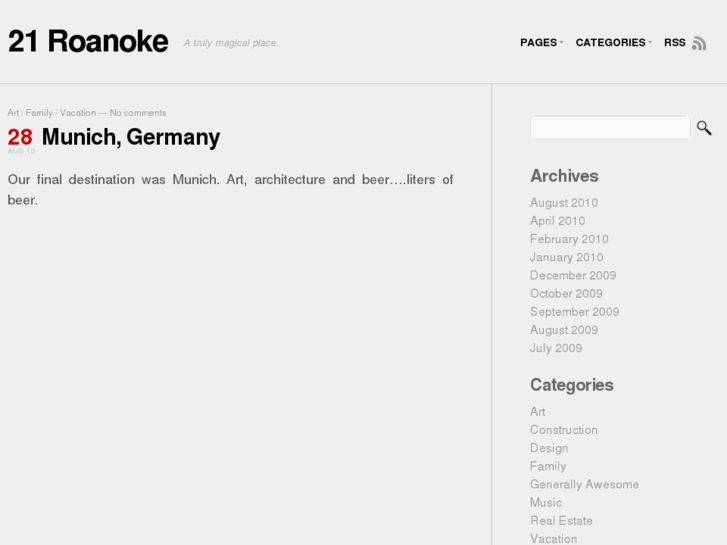
Task: Go to February 2010 archive
Action: (x=569, y=239)
